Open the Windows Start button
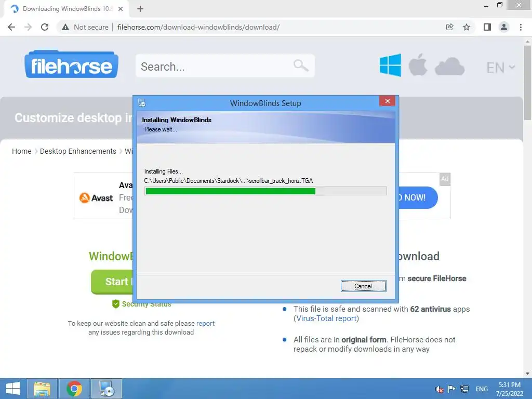The width and height of the screenshot is (532, 399). click(x=13, y=389)
